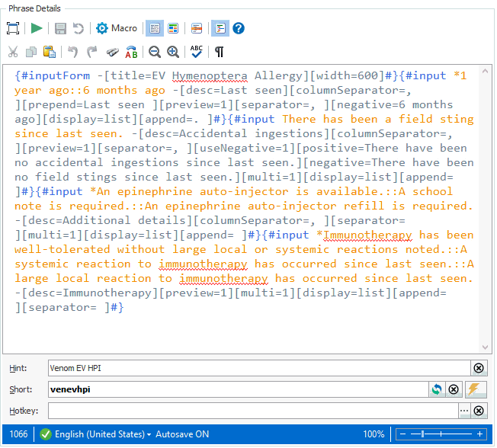Viewport: 497px width, 448px height.
Task: Open help with blue question mark
Action: [x=239, y=28]
